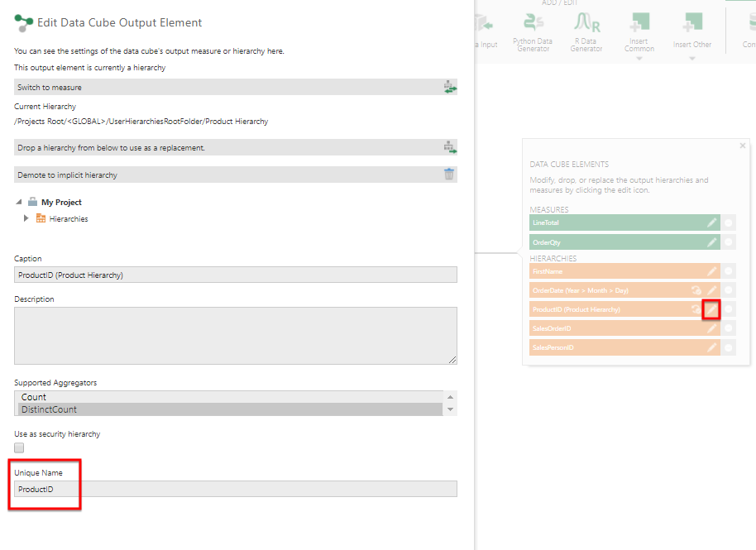Click the Switch to measure button
This screenshot has height=550, width=756.
coord(223,87)
